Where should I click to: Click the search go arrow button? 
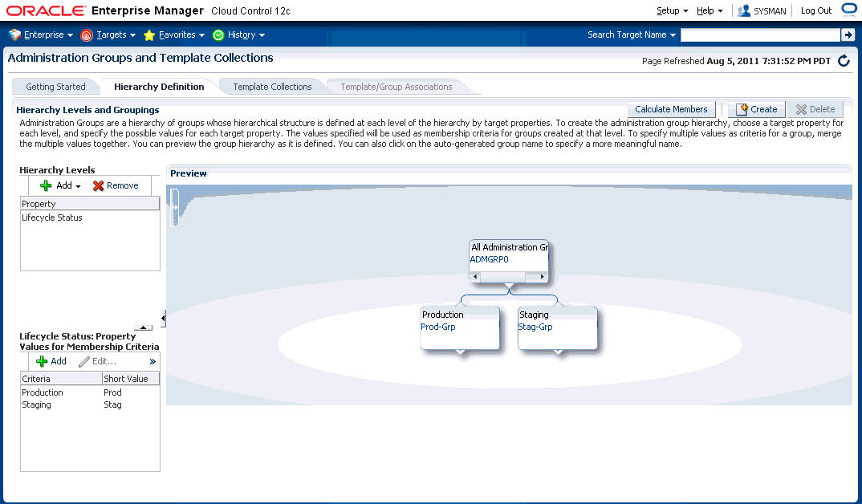click(848, 35)
